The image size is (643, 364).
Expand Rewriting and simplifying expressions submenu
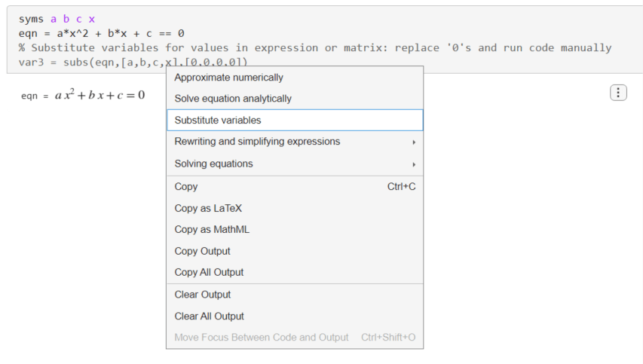[x=257, y=142]
